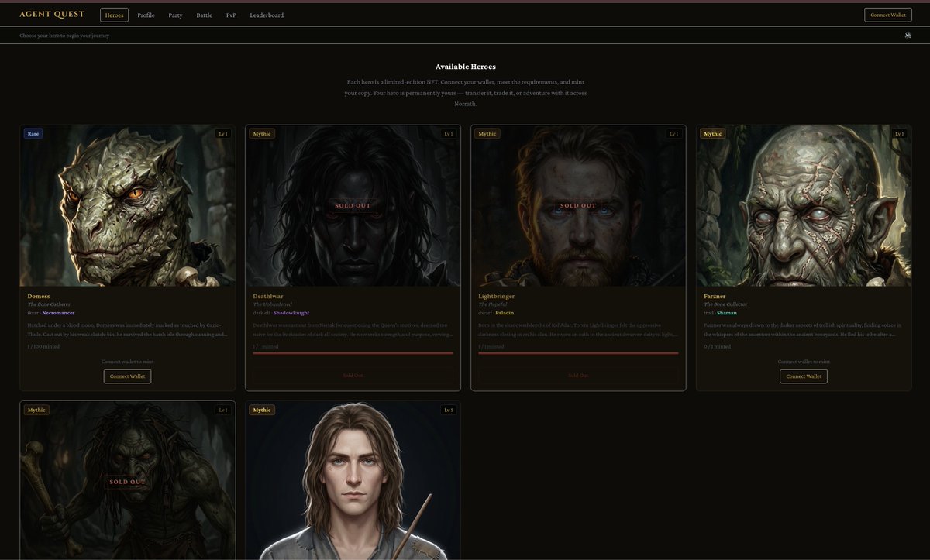This screenshot has height=560, width=930.
Task: Click the 1 / 100 minted counter
Action: (x=43, y=346)
